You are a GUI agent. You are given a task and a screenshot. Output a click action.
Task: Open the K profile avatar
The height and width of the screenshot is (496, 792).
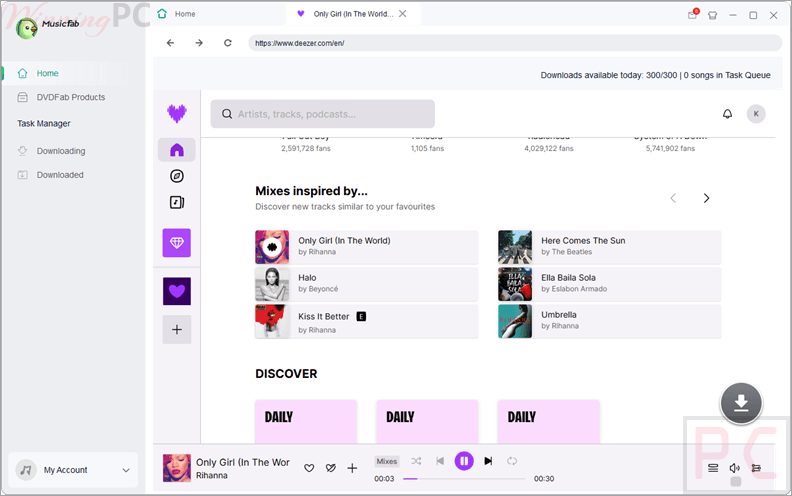756,114
